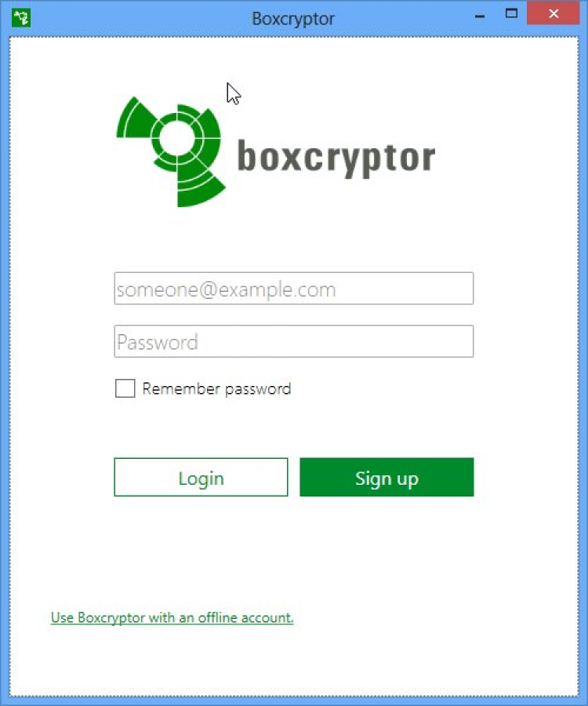Close the Boxcryptor login window
The height and width of the screenshot is (706, 588).
coord(554,13)
